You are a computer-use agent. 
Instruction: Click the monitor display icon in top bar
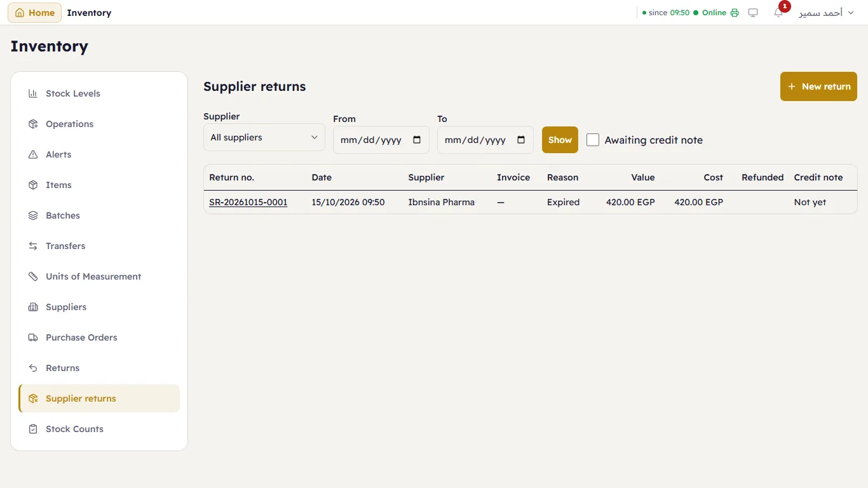[753, 13]
